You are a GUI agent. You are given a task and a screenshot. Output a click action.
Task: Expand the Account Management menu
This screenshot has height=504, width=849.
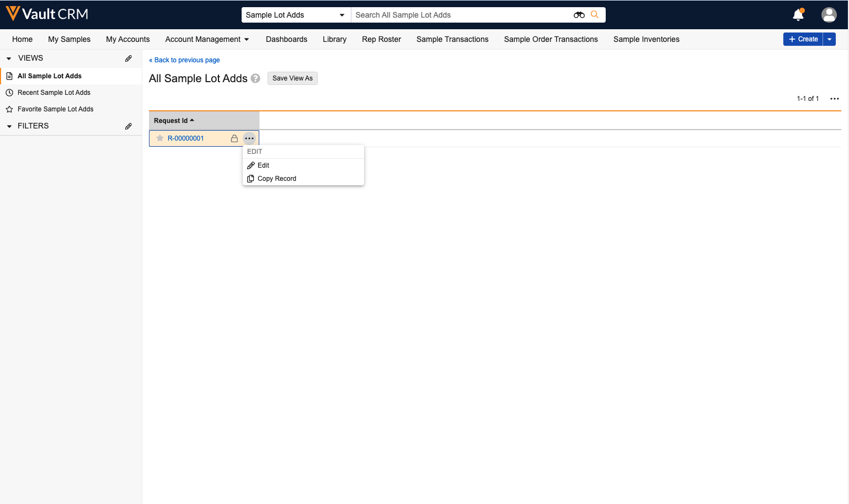click(207, 39)
